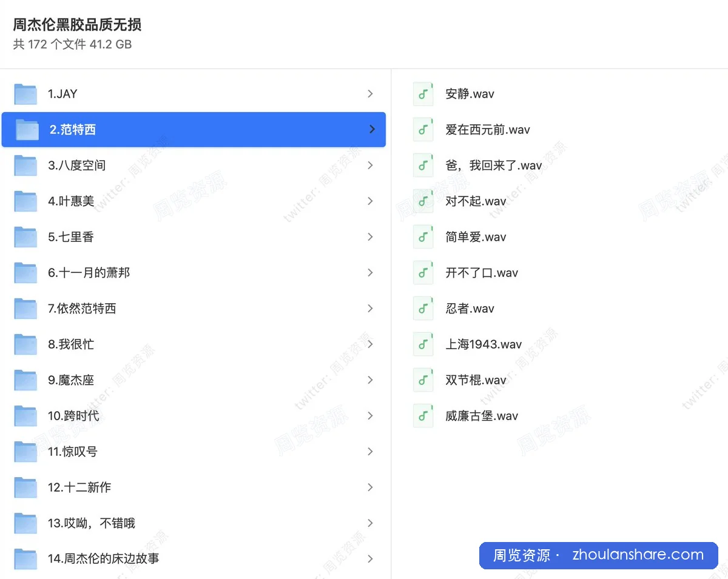Click the audio file icon for 忍者.wav

423,309
